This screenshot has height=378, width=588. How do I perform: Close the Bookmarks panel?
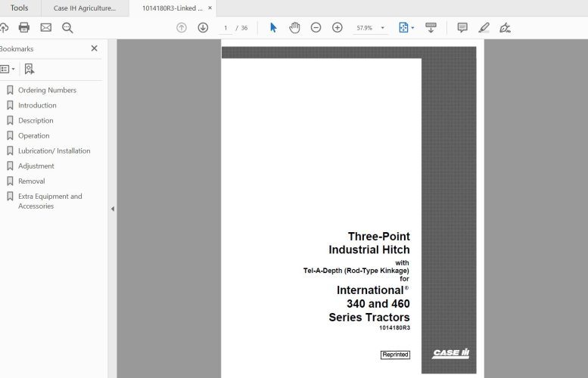94,48
